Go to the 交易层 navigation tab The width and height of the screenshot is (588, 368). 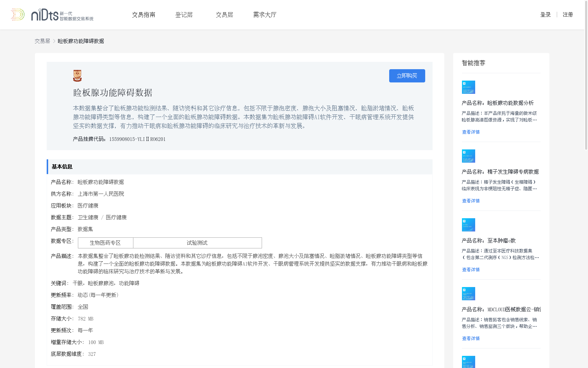pos(225,15)
